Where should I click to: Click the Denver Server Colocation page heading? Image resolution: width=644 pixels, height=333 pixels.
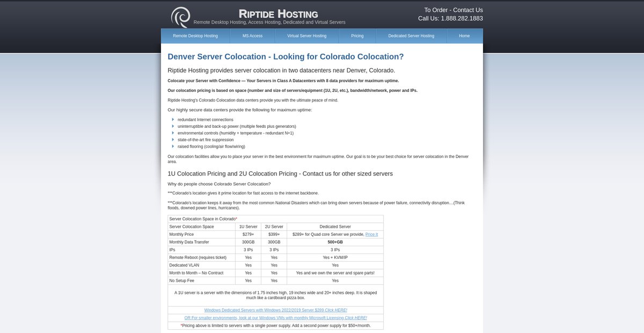click(x=286, y=57)
